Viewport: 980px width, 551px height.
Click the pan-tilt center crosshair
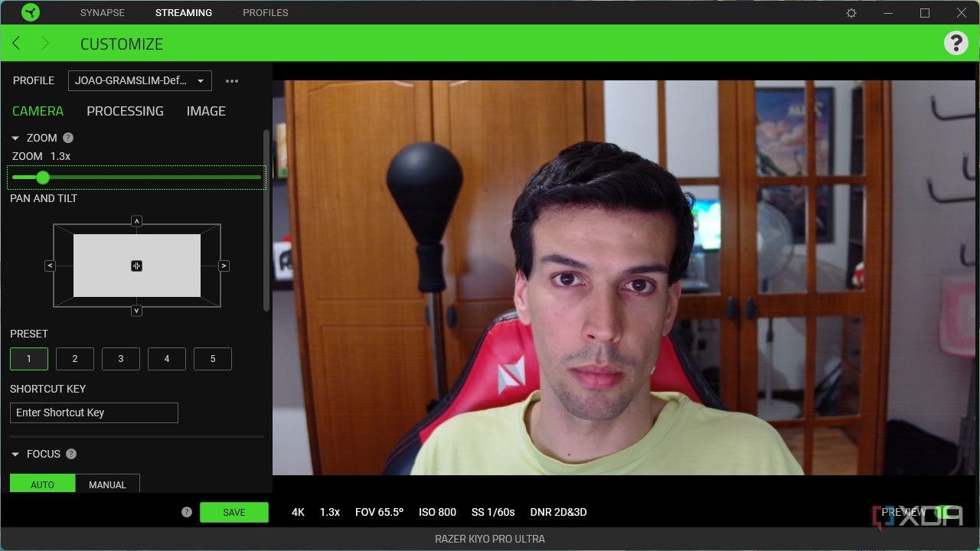tap(136, 266)
